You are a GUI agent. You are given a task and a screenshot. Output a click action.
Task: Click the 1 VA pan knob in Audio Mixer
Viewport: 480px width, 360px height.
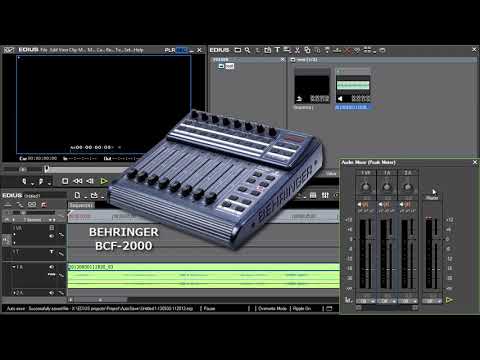click(x=366, y=187)
